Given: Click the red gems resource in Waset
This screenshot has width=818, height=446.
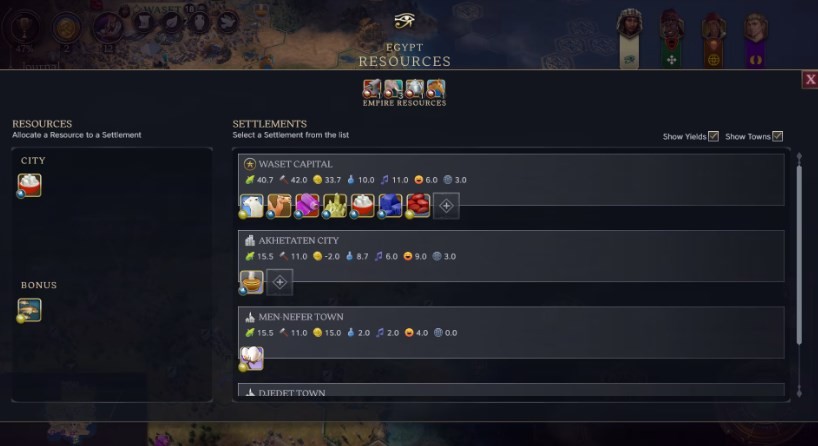Looking at the screenshot, I should click(x=418, y=205).
